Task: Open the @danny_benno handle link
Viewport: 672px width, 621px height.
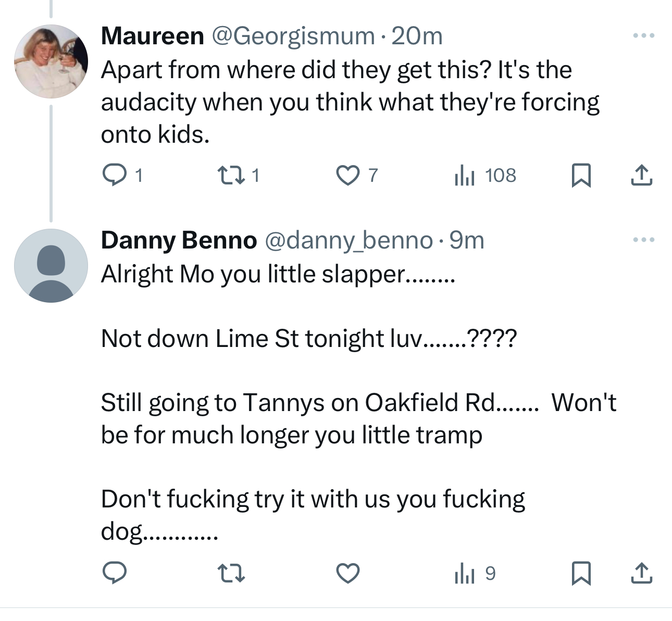Action: click(349, 240)
